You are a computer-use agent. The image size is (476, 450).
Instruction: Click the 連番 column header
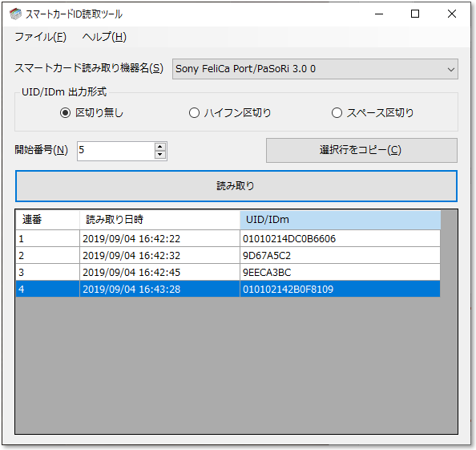tap(47, 220)
